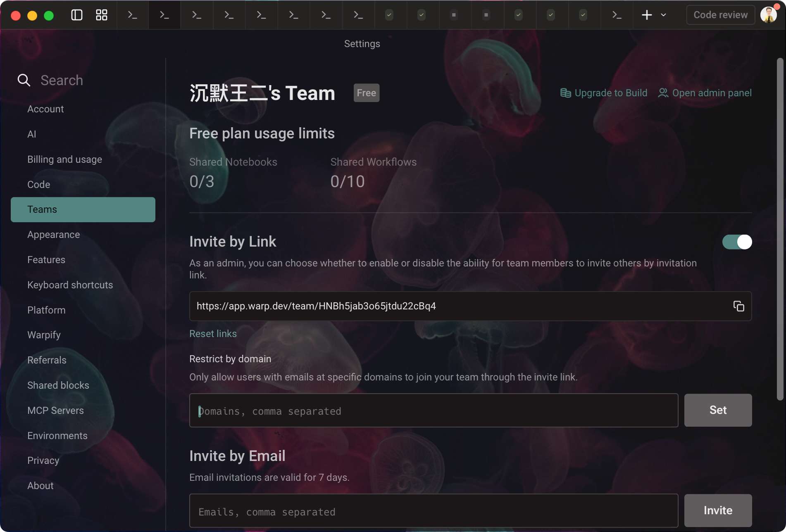Click the search magnifier icon

click(24, 80)
